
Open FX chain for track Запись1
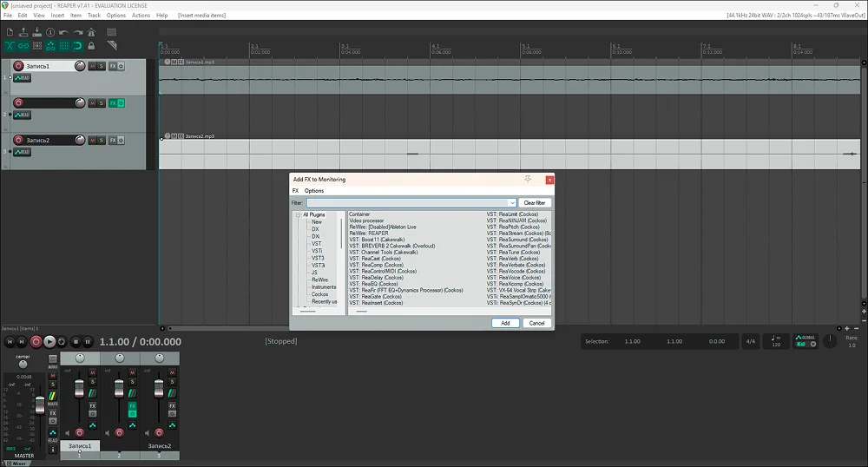tap(113, 66)
